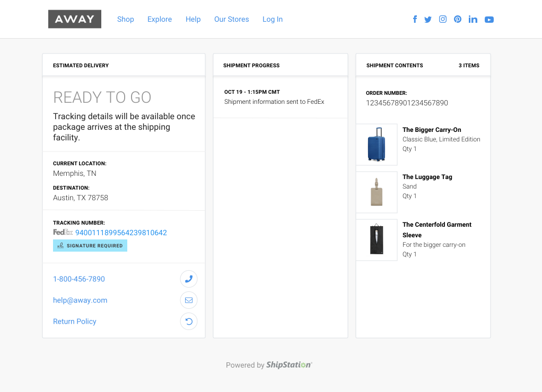Click the Log In link

[x=273, y=19]
